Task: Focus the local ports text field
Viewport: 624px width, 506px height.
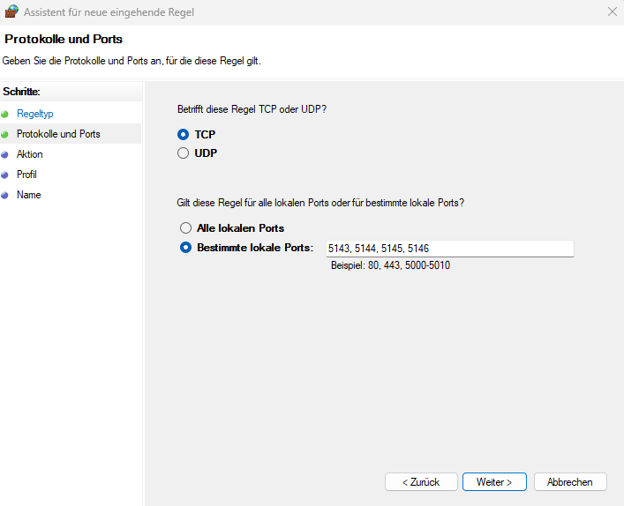Action: 449,248
